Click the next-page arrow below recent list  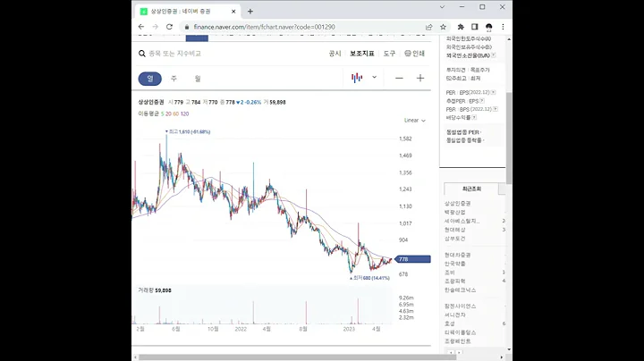(459, 352)
